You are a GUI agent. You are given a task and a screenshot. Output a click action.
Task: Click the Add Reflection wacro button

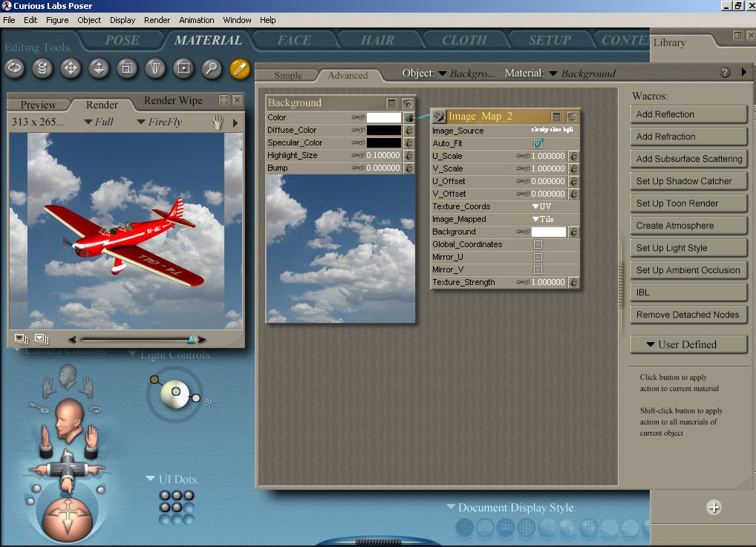(x=688, y=114)
